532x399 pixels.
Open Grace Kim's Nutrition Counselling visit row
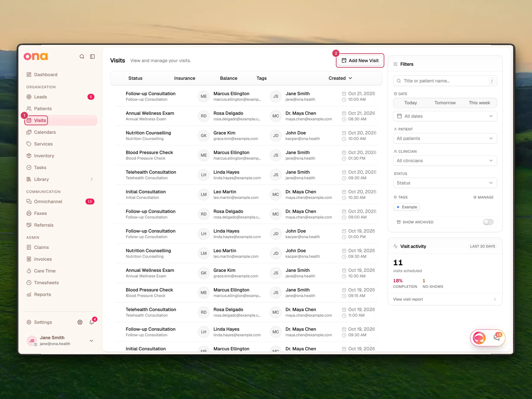[247, 136]
